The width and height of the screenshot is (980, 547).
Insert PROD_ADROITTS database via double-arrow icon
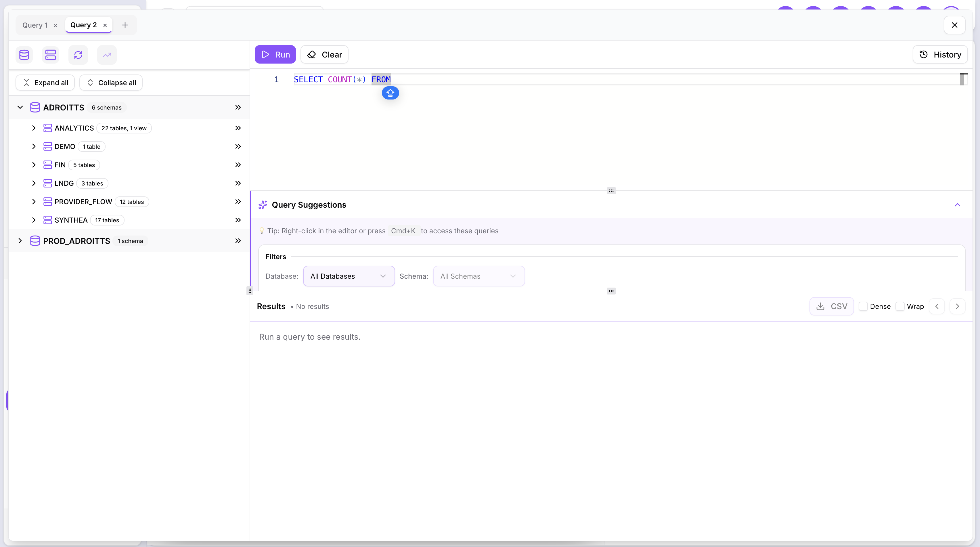point(238,241)
